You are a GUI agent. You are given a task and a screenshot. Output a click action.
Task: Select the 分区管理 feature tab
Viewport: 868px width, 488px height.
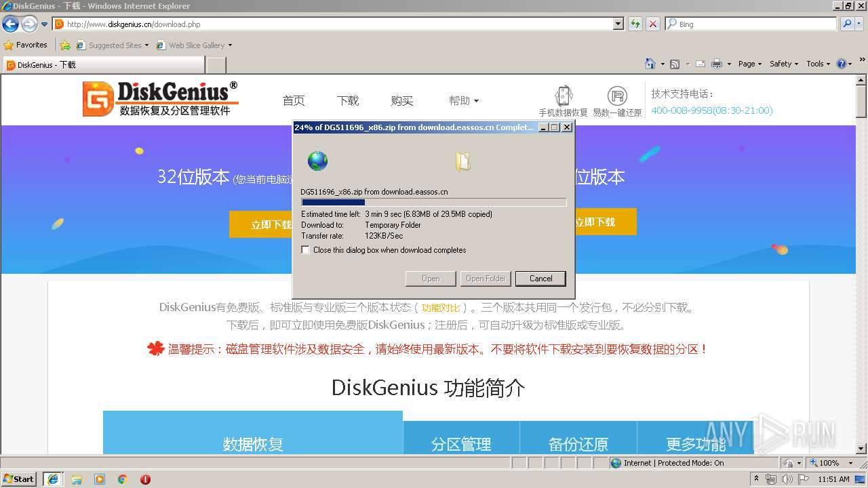pos(461,438)
